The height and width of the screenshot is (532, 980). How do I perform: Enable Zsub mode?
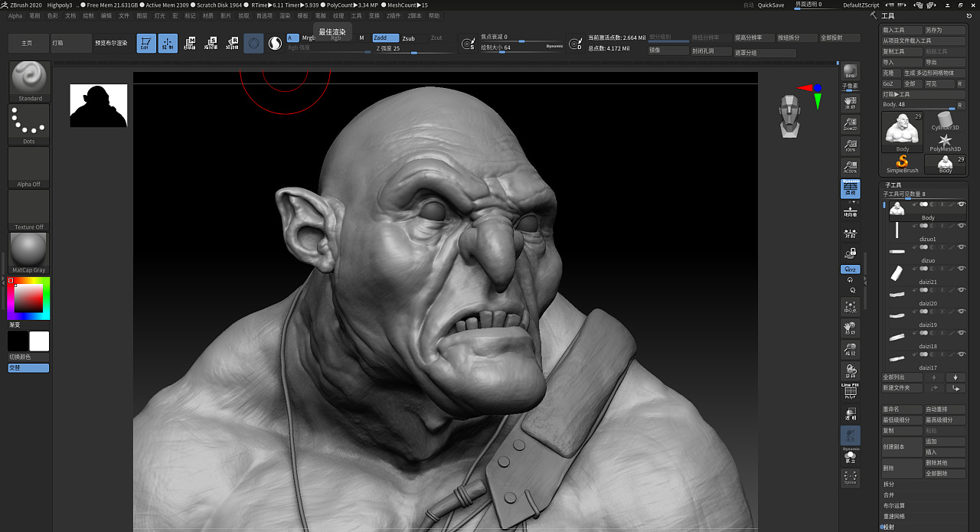pyautogui.click(x=410, y=38)
